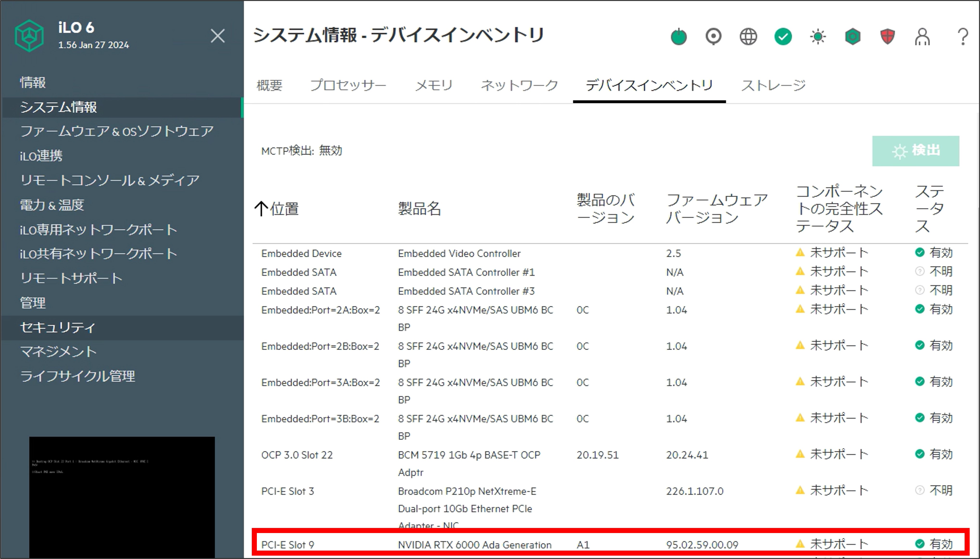Click the iLO 6 hexagon logo
980x559 pixels.
tap(29, 36)
